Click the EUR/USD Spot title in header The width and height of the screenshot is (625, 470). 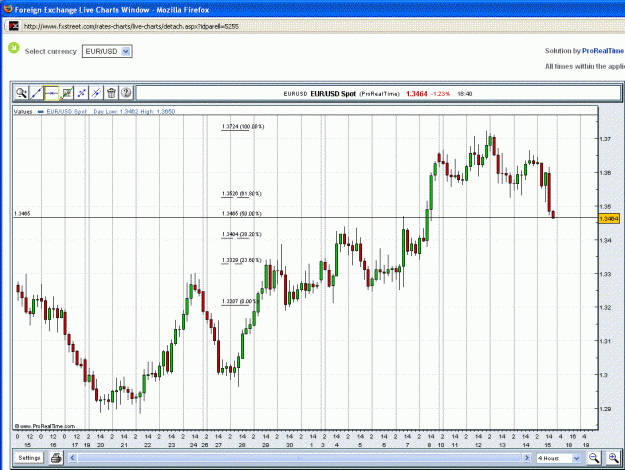tap(333, 94)
